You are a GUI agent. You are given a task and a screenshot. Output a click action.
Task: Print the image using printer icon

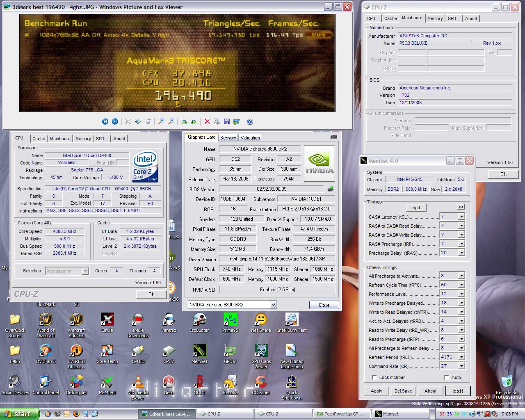pyautogui.click(x=217, y=121)
